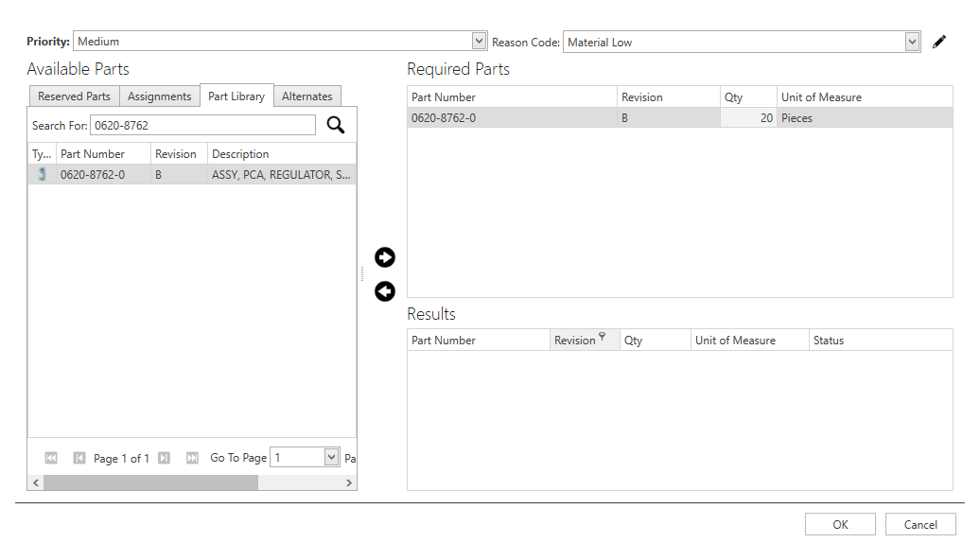The width and height of the screenshot is (980, 560).
Task: Expand the Go To Page dropdown
Action: pos(331,457)
